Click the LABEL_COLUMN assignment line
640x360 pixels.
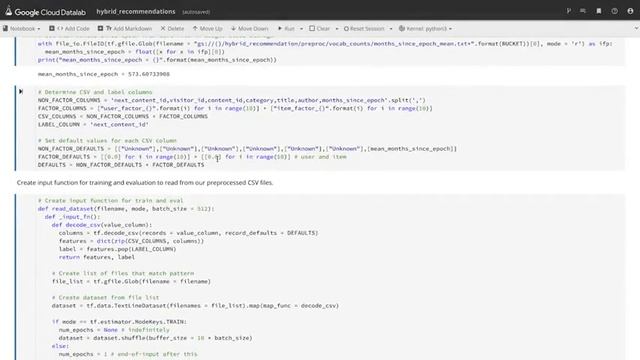(93, 124)
